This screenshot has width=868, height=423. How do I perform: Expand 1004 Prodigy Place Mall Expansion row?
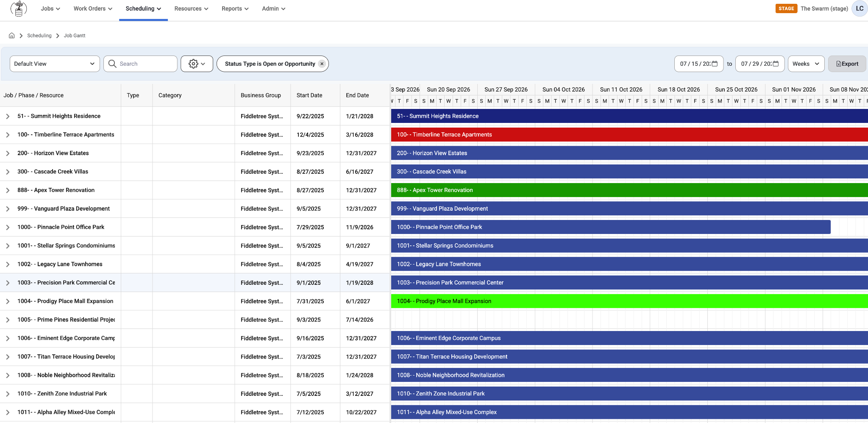point(8,301)
